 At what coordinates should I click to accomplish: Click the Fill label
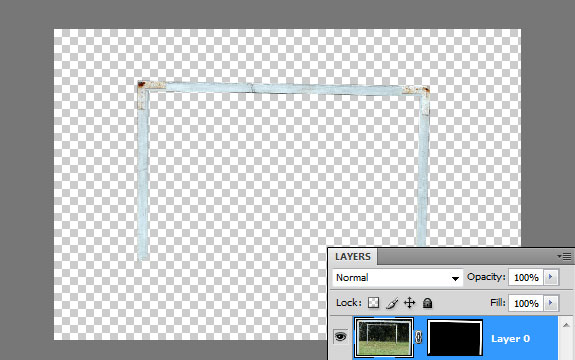click(497, 303)
